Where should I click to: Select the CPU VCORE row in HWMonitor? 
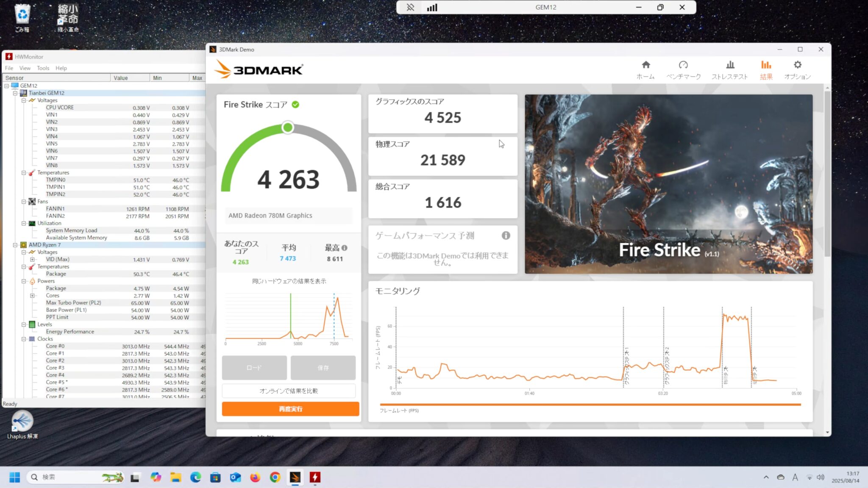click(x=104, y=108)
